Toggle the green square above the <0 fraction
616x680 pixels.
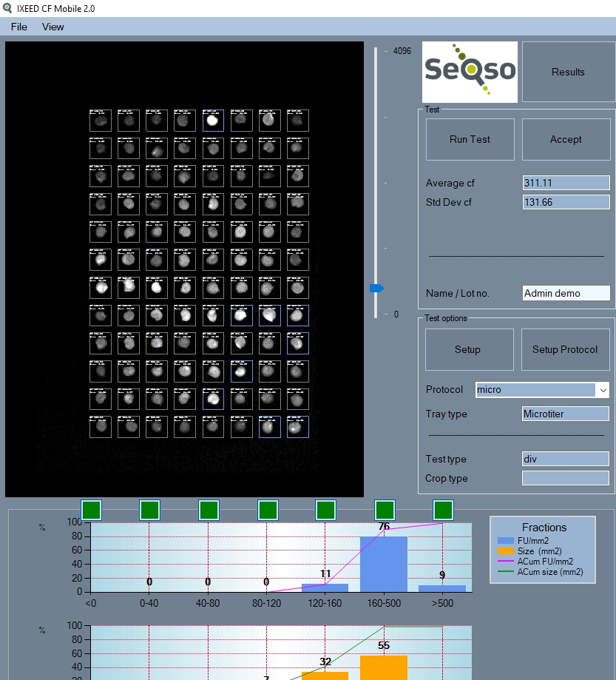click(x=89, y=509)
